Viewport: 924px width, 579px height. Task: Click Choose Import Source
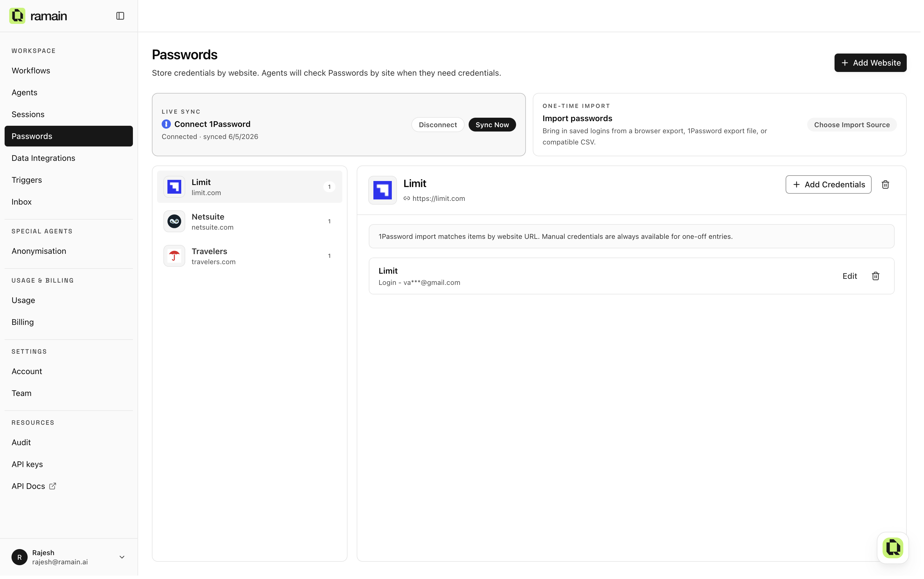pyautogui.click(x=851, y=124)
